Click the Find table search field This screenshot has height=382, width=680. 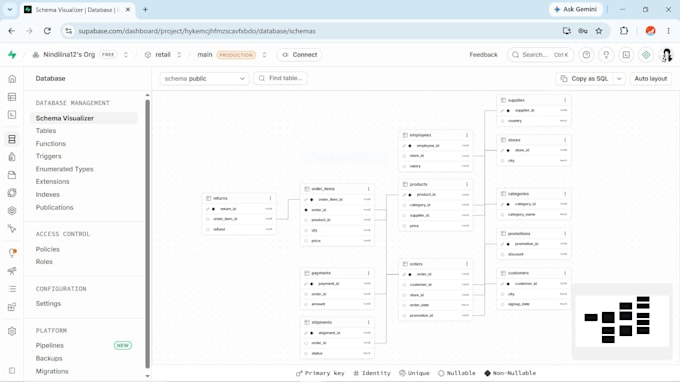(281, 78)
